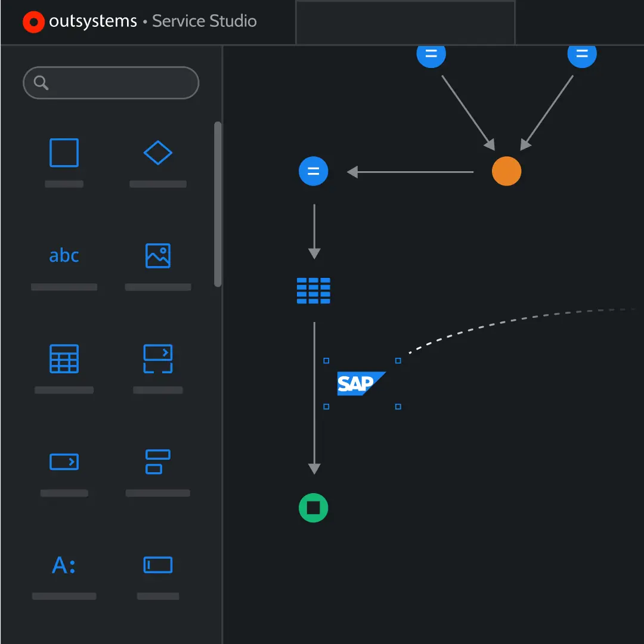Click the OutSystems logo in the header
This screenshot has height=644, width=644.
click(x=33, y=21)
